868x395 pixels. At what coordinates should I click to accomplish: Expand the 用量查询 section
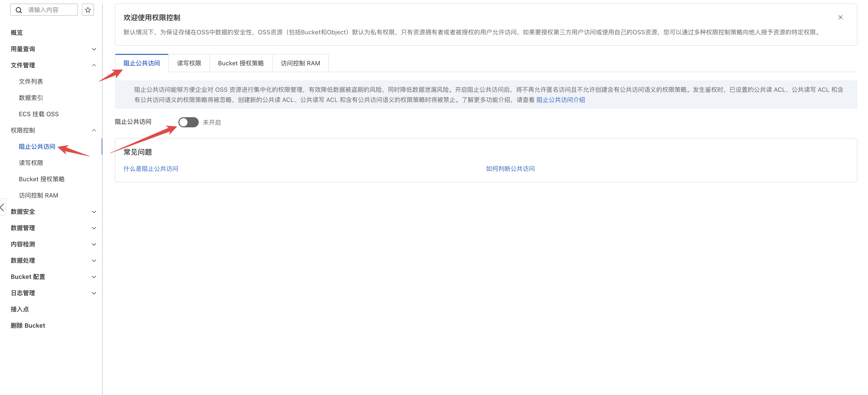tap(94, 49)
